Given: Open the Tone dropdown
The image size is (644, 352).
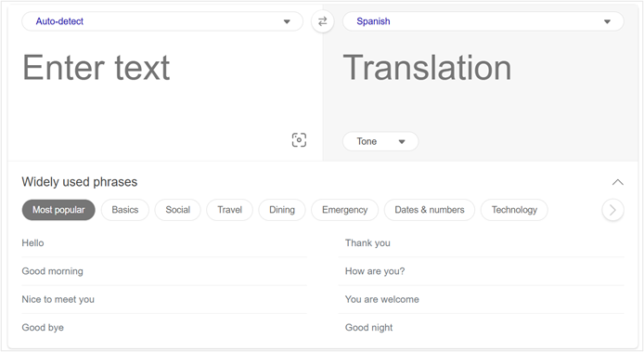Looking at the screenshot, I should coord(380,141).
